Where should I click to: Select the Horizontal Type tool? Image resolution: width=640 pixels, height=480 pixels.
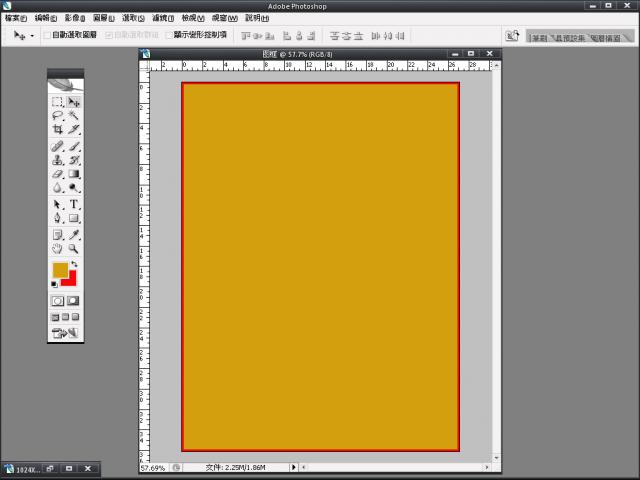click(74, 204)
